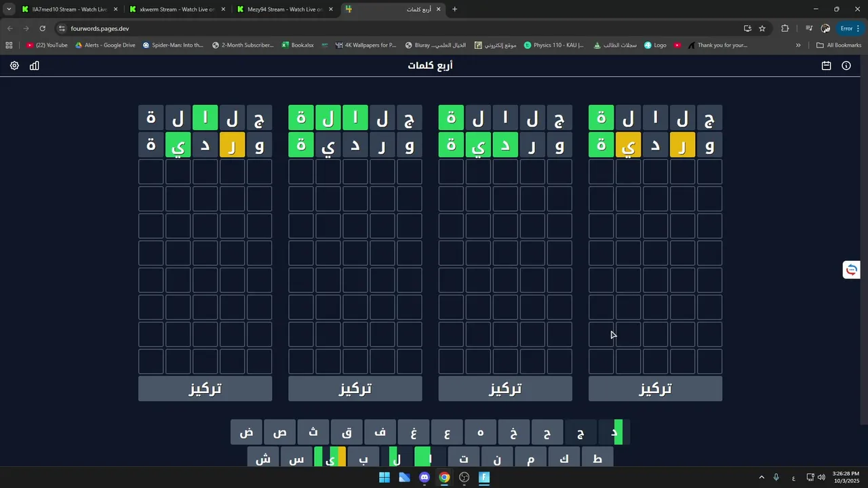Expand the bookmarks overflow chevron
The image size is (868, 488).
(x=798, y=45)
